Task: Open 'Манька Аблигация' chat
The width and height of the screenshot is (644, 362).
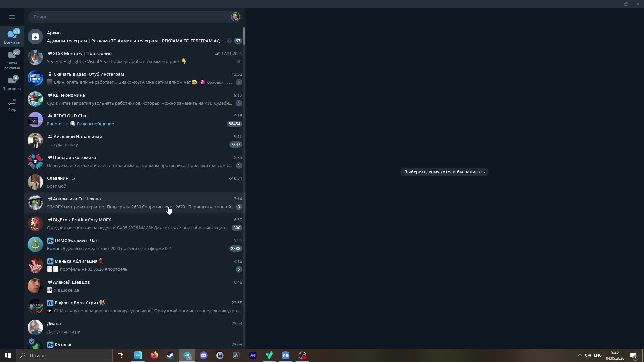Action: [x=135, y=265]
